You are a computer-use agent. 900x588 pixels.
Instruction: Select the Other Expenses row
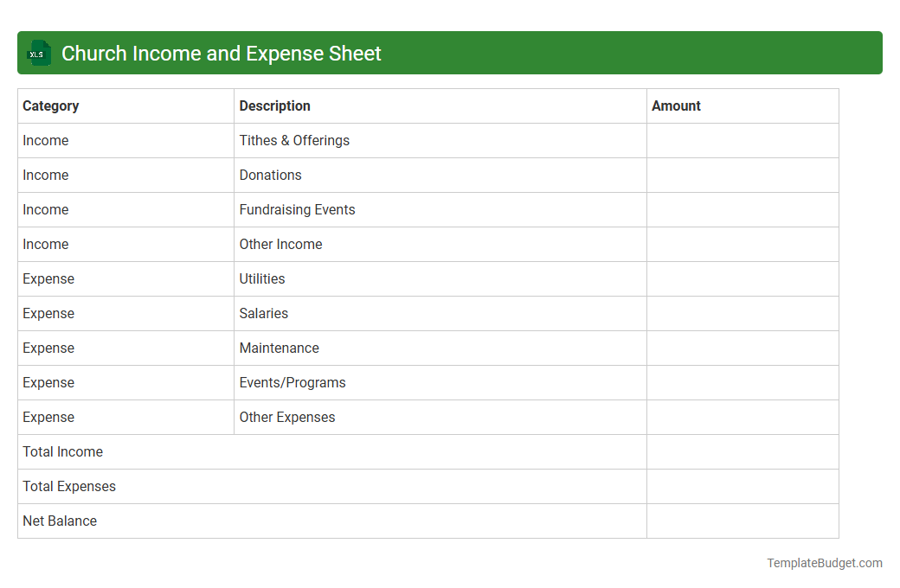(286, 417)
